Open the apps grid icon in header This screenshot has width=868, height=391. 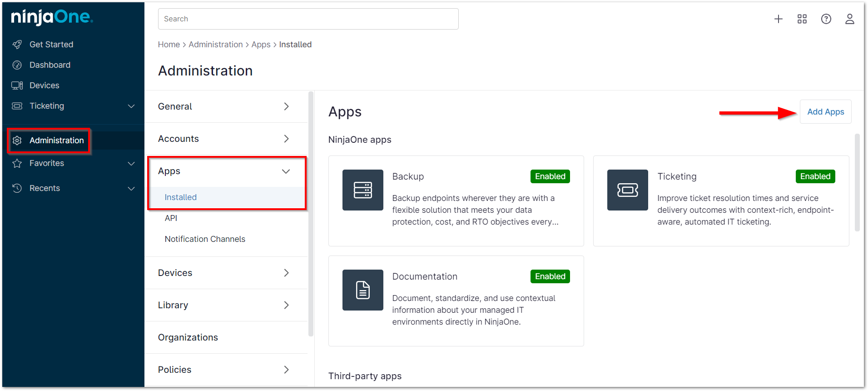(802, 19)
